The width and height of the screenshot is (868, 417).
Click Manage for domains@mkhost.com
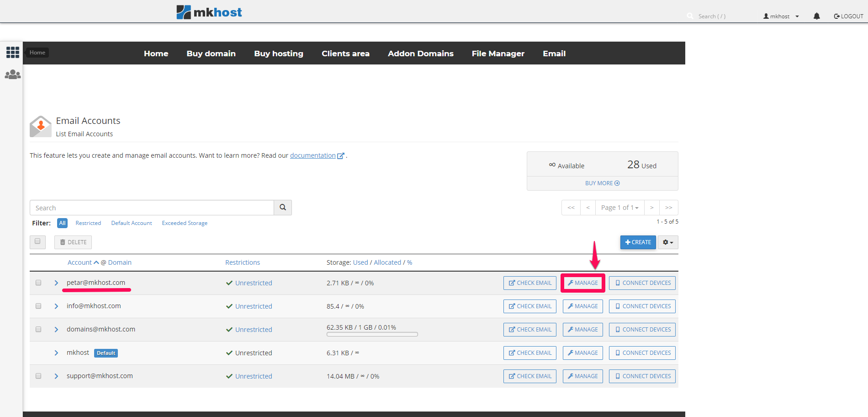click(x=583, y=330)
